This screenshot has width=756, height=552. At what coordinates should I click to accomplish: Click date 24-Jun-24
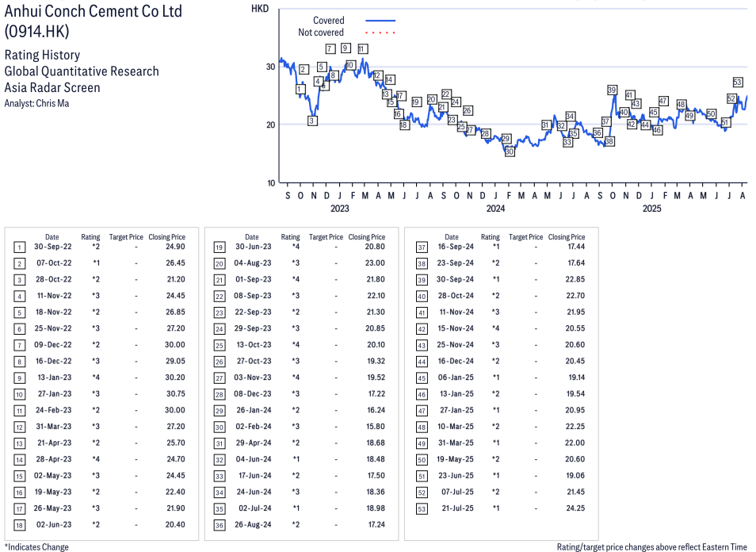coord(254,493)
